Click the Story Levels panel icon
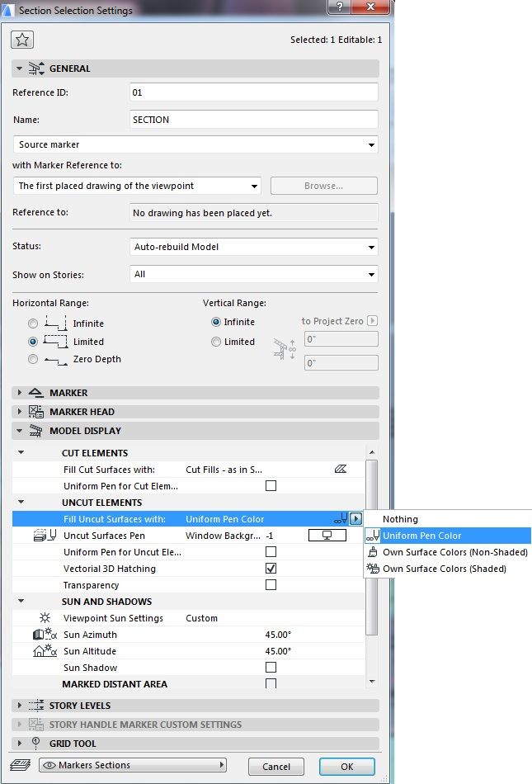This screenshot has width=532, height=784. [x=36, y=706]
